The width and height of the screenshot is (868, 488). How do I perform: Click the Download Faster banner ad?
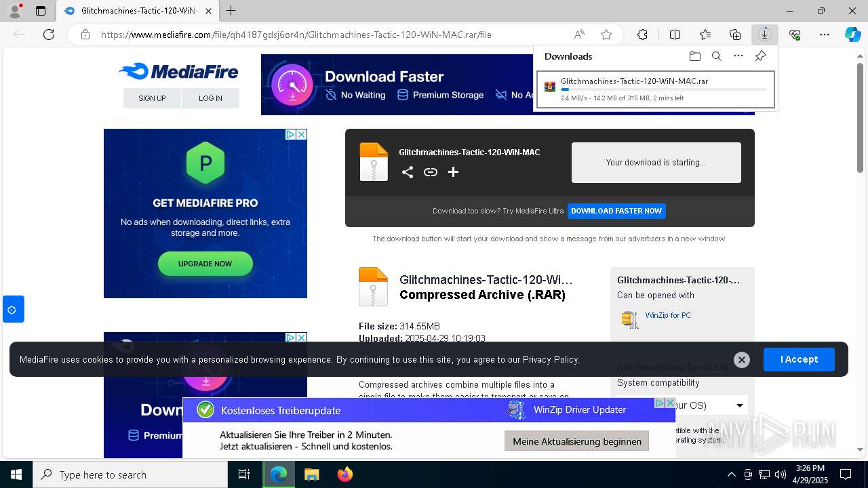coord(397,85)
